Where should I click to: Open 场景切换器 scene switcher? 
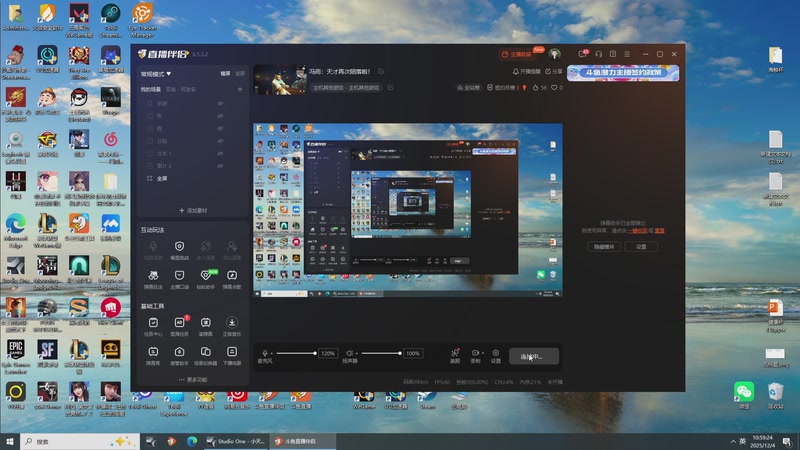pos(206,355)
